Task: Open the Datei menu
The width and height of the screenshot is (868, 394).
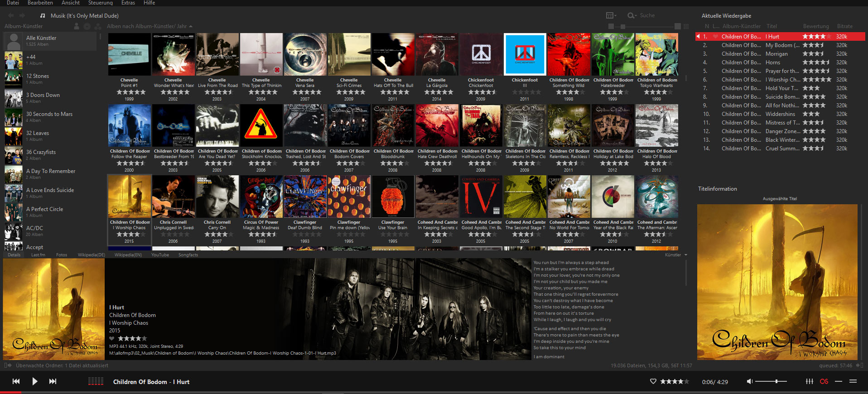Action: pyautogui.click(x=13, y=3)
